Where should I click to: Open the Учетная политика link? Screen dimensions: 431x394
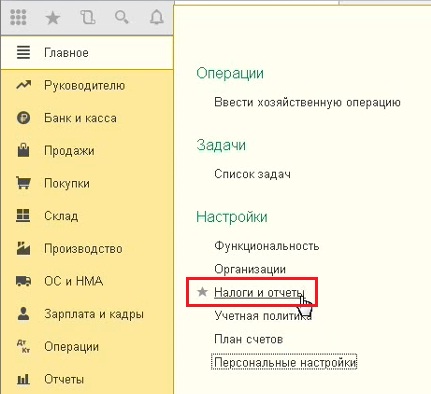click(x=263, y=315)
